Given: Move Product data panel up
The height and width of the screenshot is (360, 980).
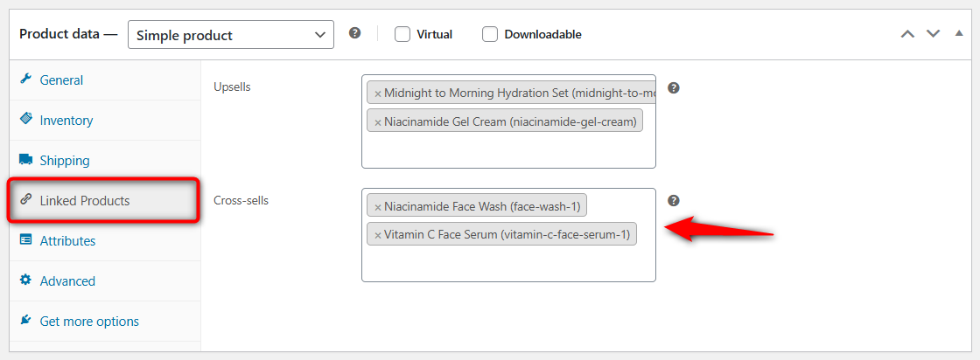Looking at the screenshot, I should pos(907,34).
